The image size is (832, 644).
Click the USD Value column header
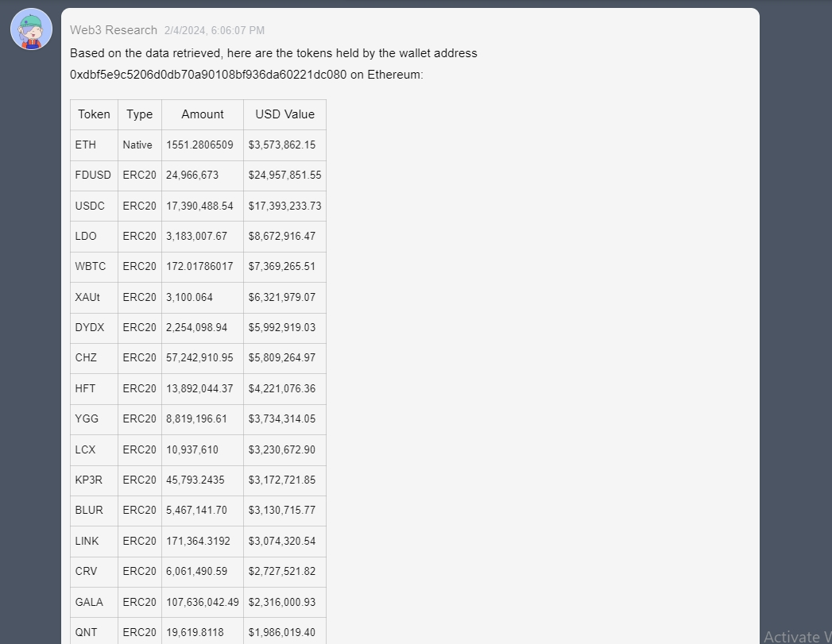point(284,114)
